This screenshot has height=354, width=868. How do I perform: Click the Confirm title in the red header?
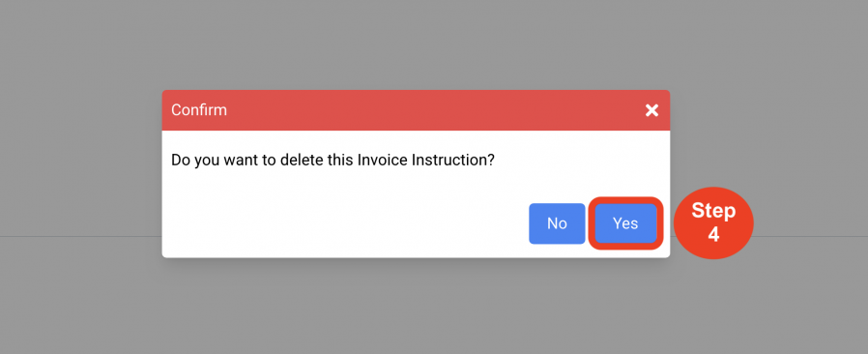pyautogui.click(x=199, y=109)
